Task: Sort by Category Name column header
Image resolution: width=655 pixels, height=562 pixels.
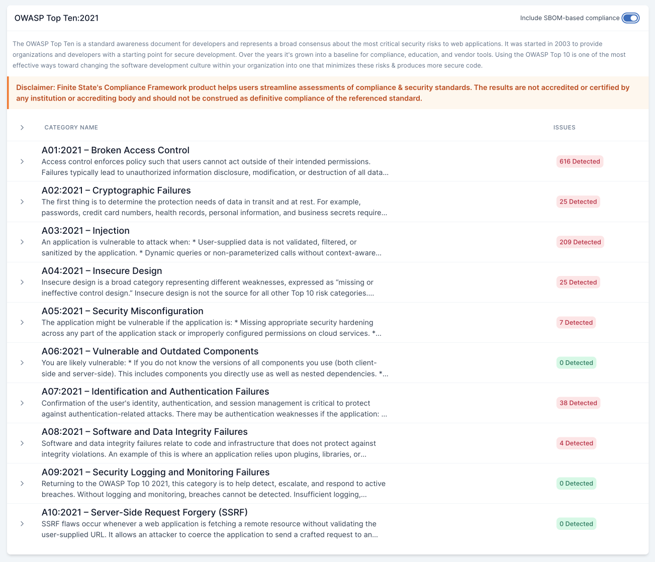Action: click(x=71, y=128)
